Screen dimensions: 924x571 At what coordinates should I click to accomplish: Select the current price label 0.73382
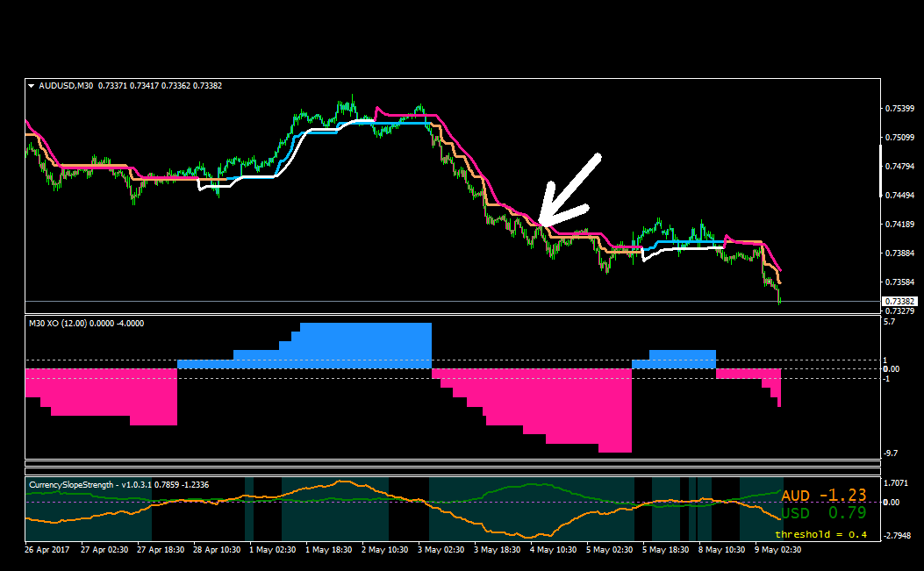pyautogui.click(x=899, y=301)
